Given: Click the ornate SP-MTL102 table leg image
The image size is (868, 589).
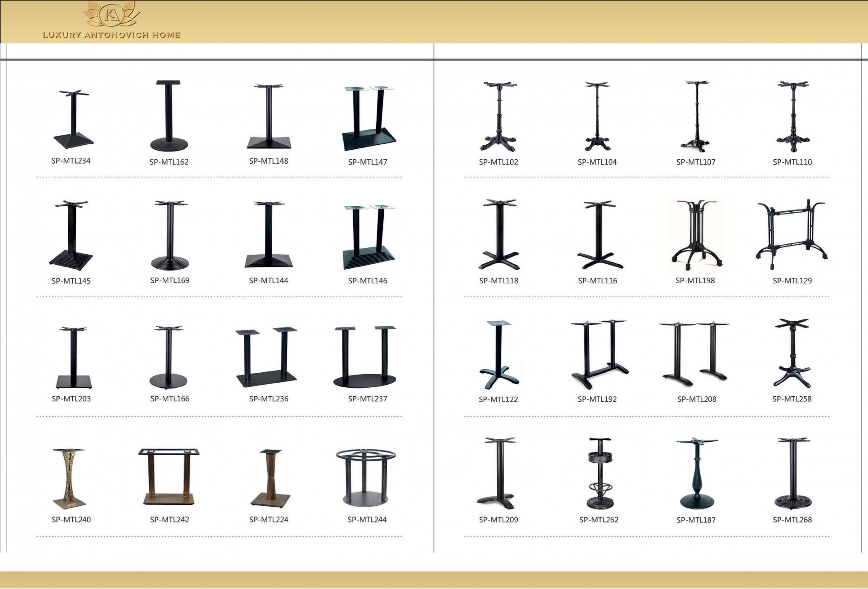Looking at the screenshot, I should click(x=499, y=117).
